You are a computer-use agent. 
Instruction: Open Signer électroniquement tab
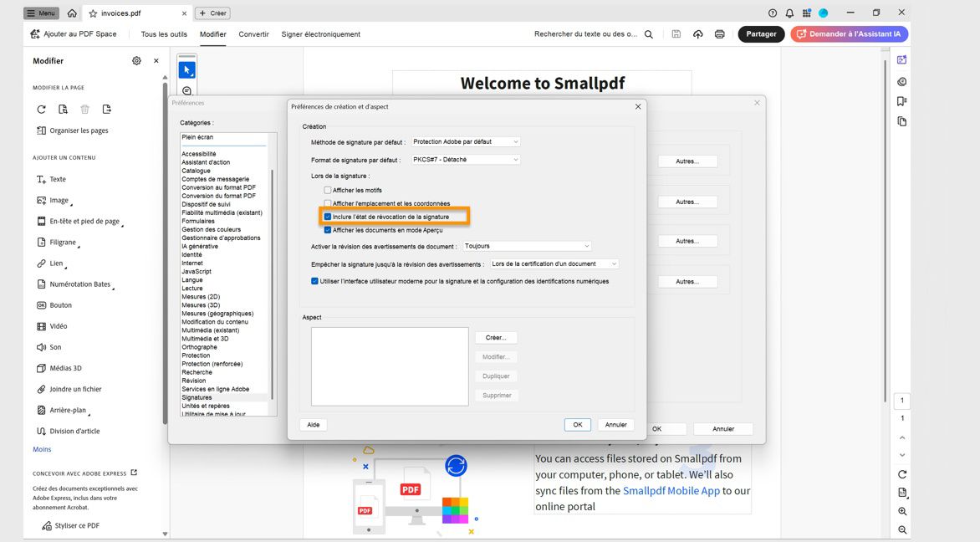click(x=320, y=34)
